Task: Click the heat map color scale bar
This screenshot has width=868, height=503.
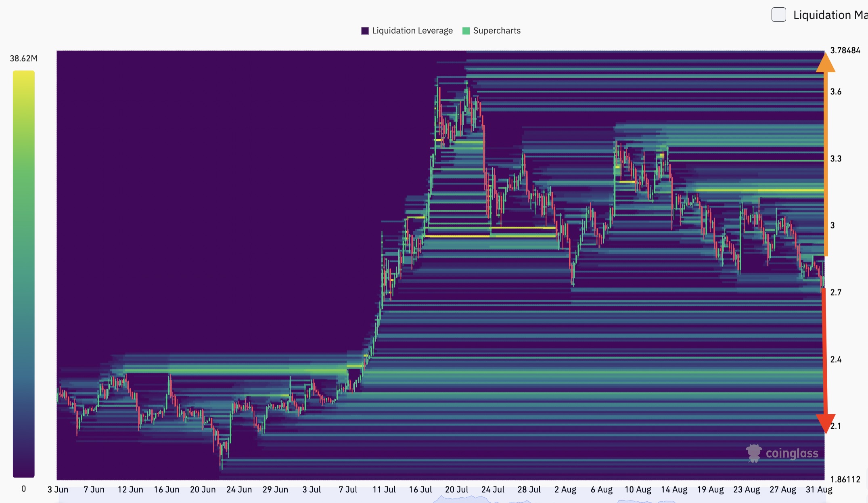Action: [23, 274]
